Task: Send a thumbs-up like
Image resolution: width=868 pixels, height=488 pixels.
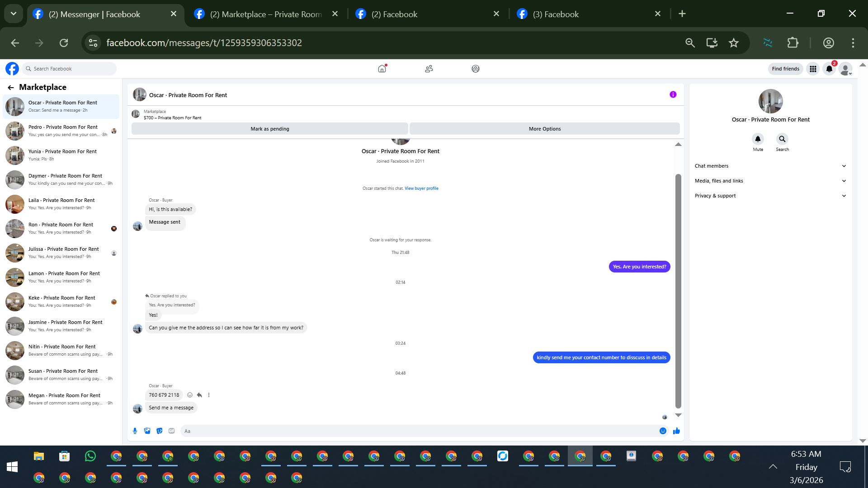Action: point(676,431)
